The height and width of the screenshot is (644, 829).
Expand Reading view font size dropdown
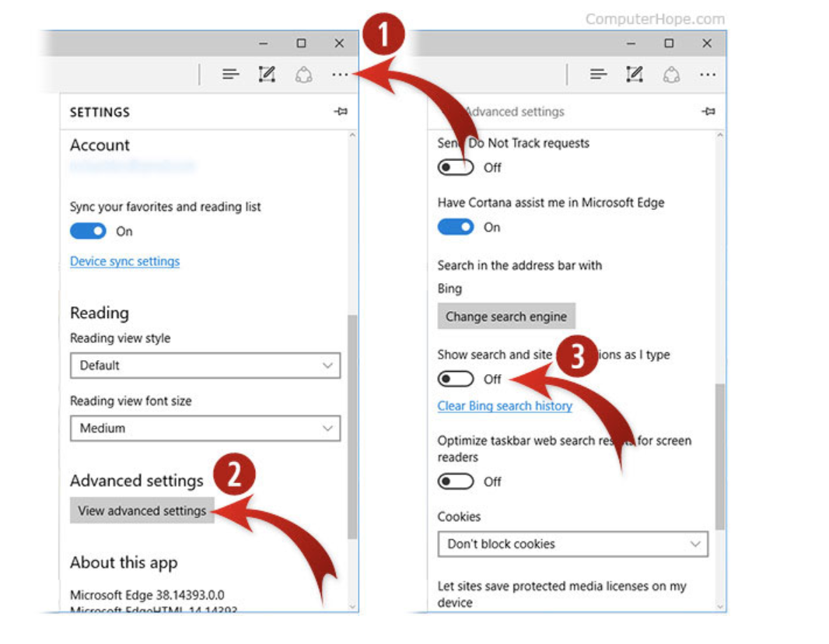coord(205,428)
